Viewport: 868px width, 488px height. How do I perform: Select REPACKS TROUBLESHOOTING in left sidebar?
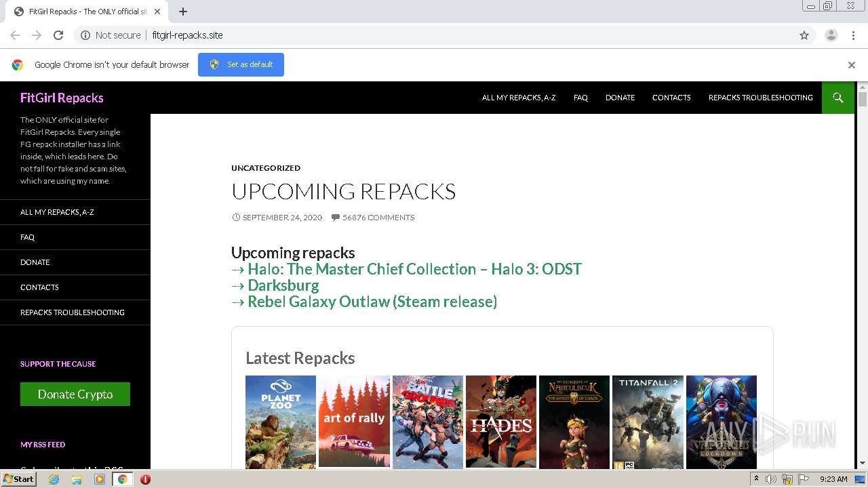pos(73,312)
